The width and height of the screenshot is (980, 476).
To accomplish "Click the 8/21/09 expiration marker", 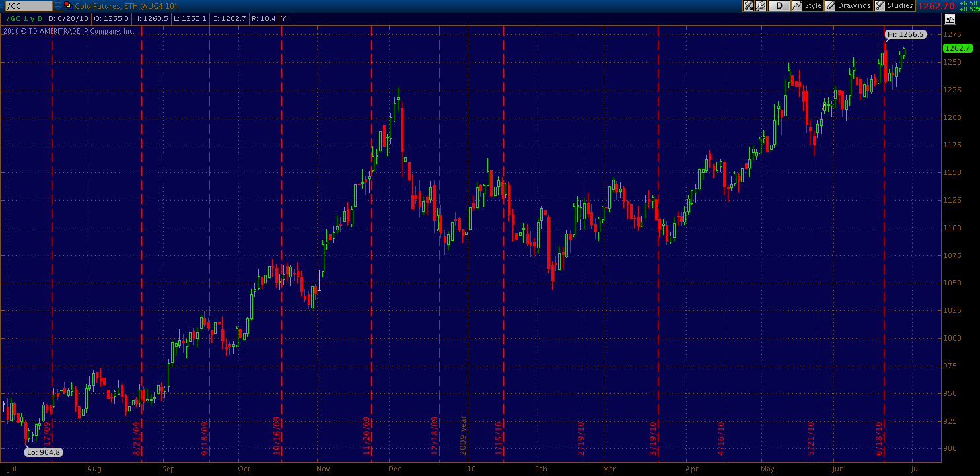I will [137, 438].
